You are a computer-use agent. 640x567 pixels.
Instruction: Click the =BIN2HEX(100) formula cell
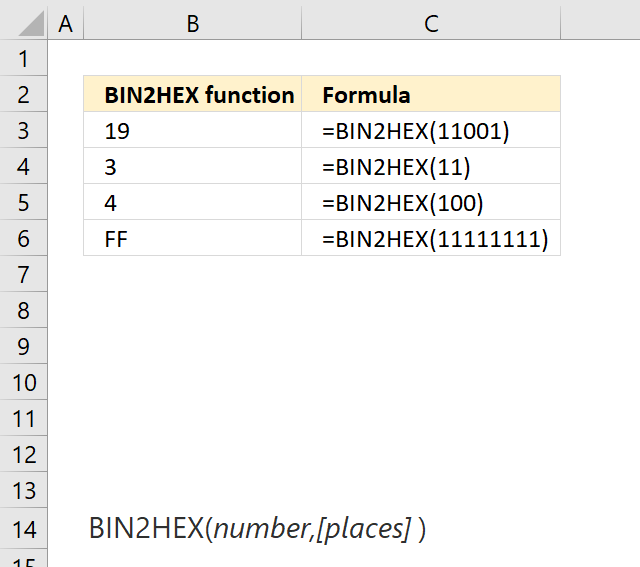[x=431, y=202]
